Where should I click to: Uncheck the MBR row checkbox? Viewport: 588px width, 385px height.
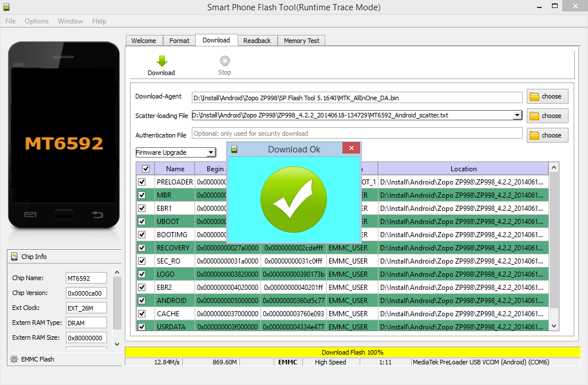[x=142, y=195]
